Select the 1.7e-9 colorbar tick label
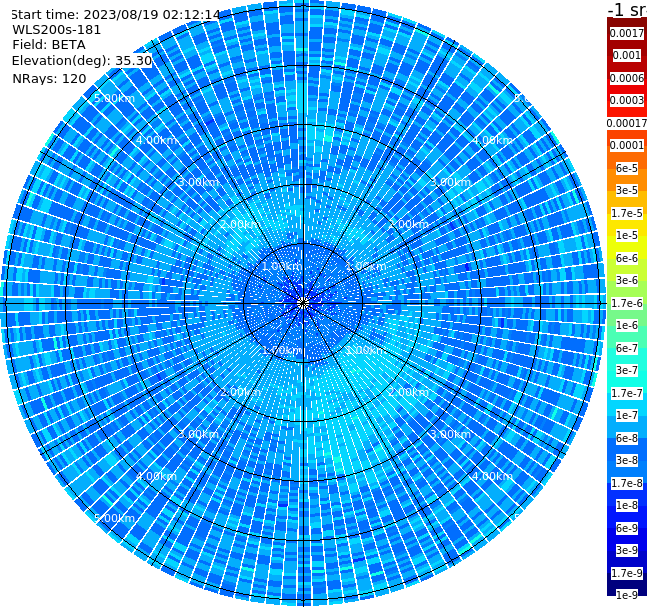 pos(627,573)
